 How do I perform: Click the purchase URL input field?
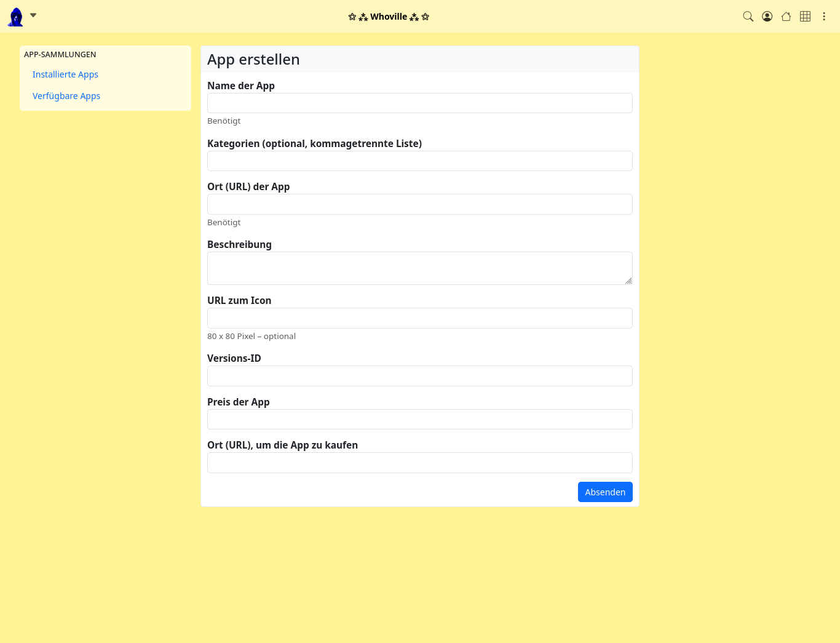[x=419, y=463]
